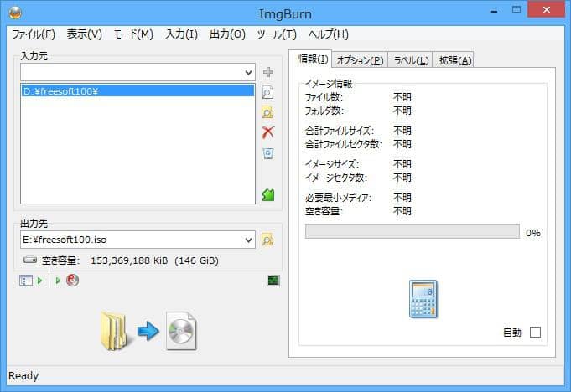The image size is (571, 392).
Task: Click the queue window icon in bottom toolbar
Action: pyautogui.click(x=26, y=281)
